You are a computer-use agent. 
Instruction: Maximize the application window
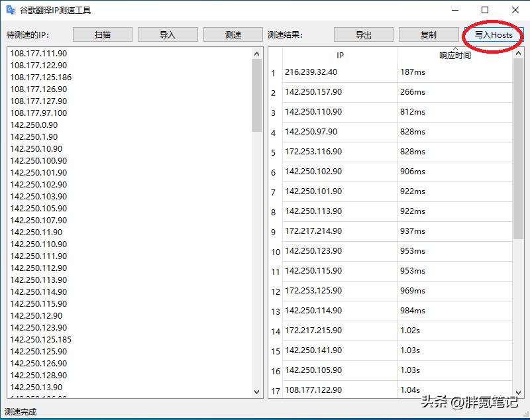(x=485, y=11)
